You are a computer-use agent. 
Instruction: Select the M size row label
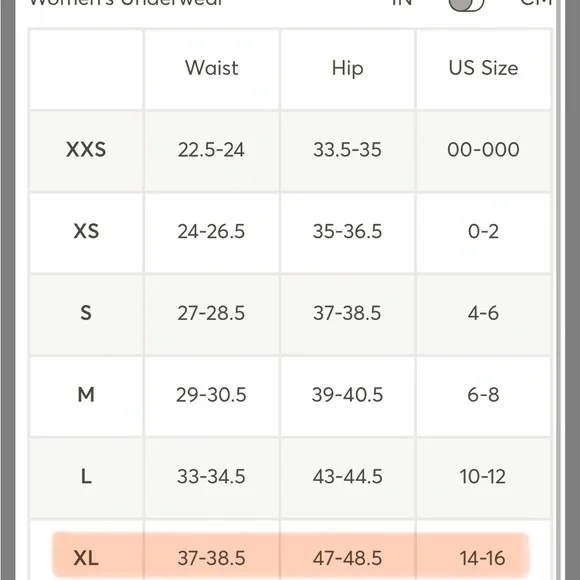click(86, 395)
